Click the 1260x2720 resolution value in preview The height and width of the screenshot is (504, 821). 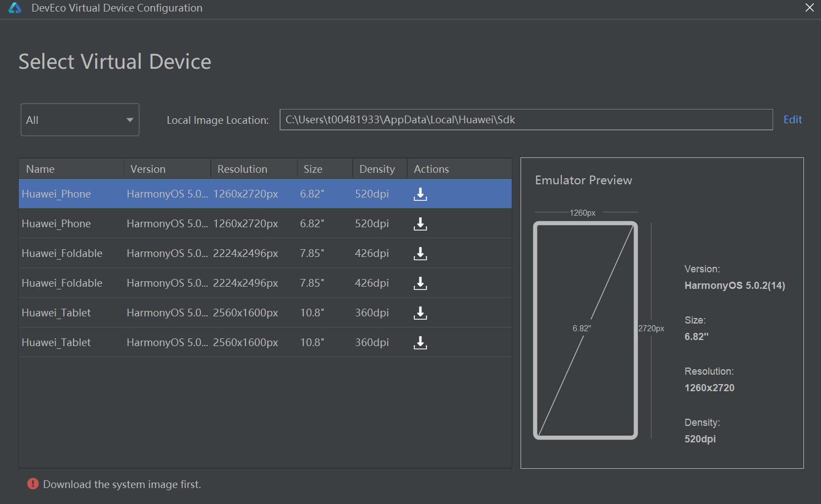click(709, 388)
